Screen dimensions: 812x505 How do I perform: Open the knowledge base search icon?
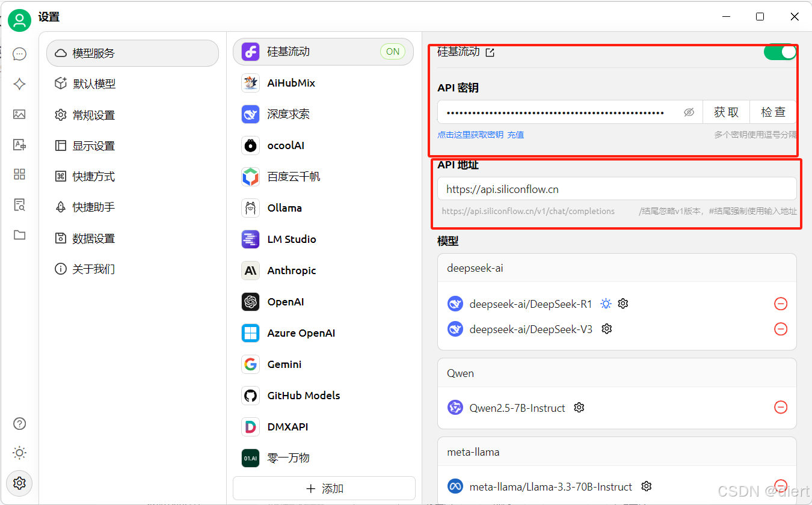(19, 205)
